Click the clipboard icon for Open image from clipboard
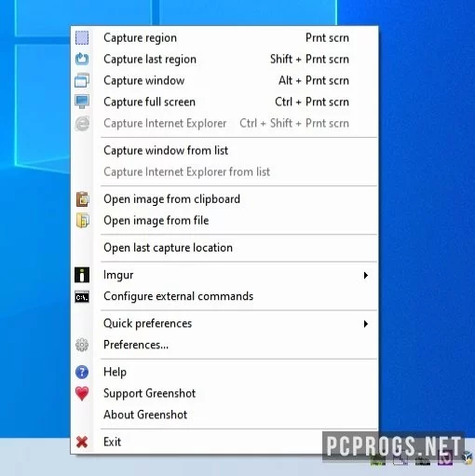 tap(83, 199)
